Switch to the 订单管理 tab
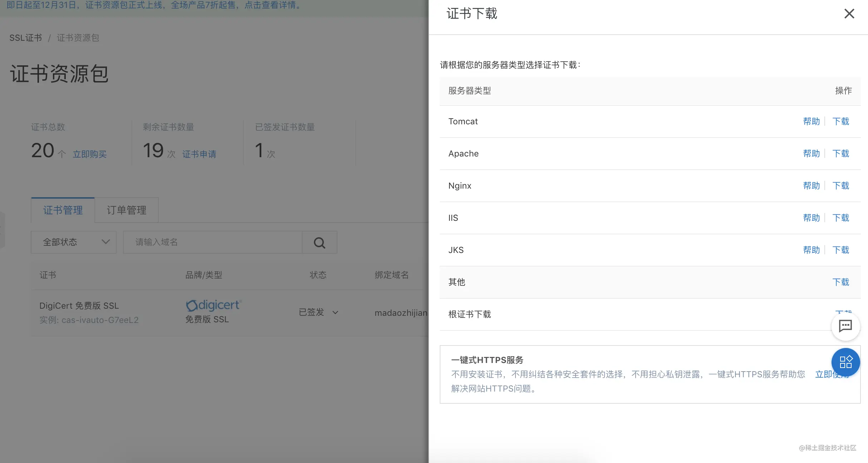868x463 pixels. (127, 210)
